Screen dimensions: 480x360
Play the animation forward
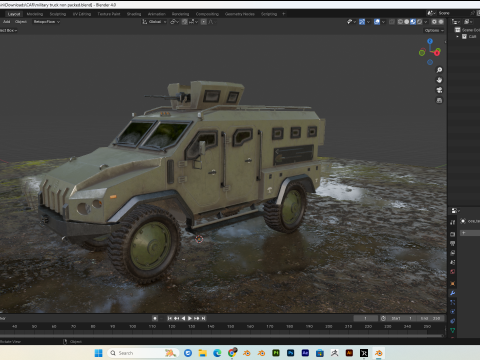coord(190,318)
